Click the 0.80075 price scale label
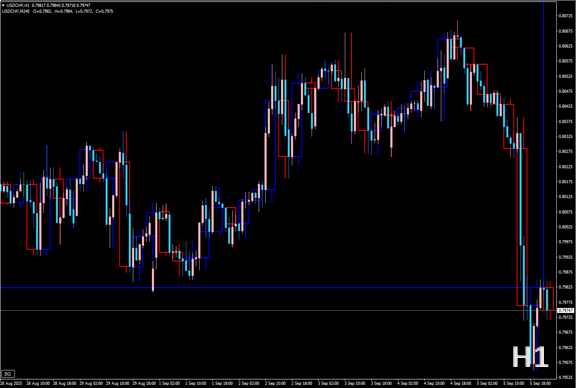The width and height of the screenshot is (576, 388). pyautogui.click(x=566, y=212)
